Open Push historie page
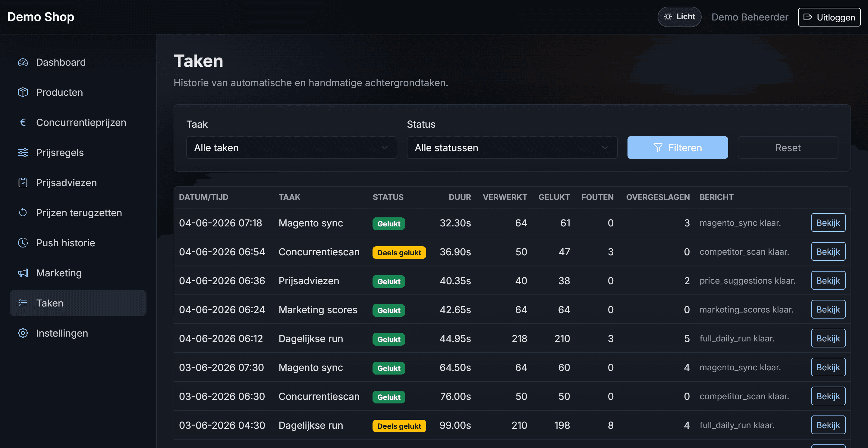Screen dimensions: 868x448 [x=78, y=243]
